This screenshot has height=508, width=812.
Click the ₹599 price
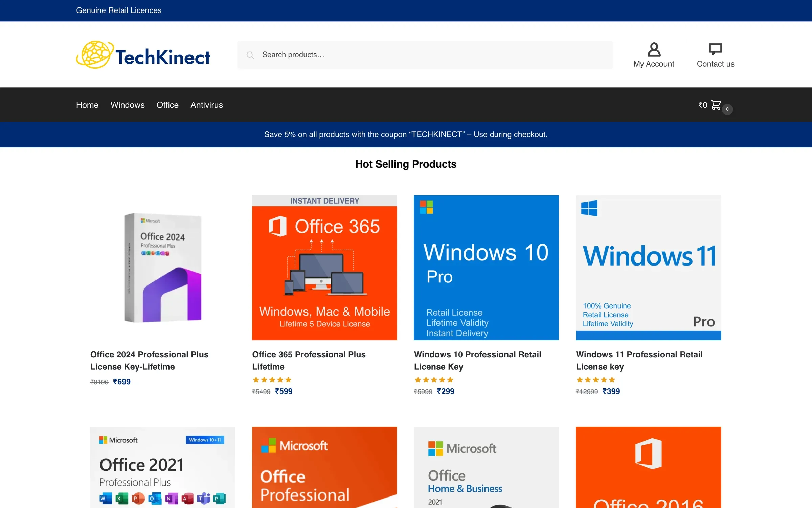click(x=284, y=391)
